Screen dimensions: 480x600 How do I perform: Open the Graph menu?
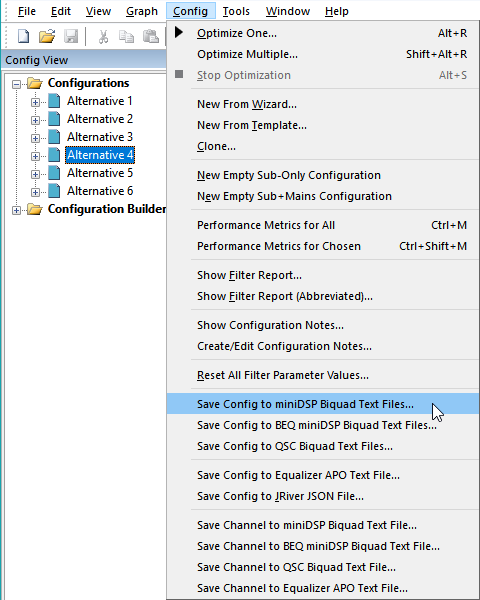point(142,11)
